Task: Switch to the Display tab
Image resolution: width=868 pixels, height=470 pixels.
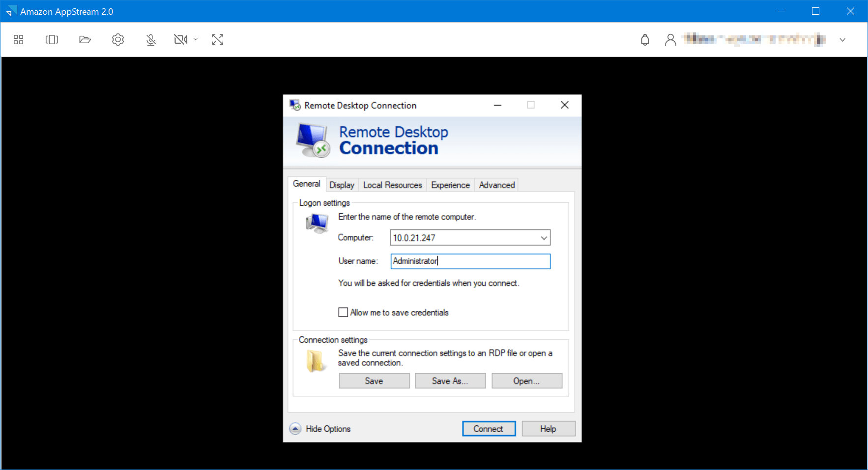Action: pyautogui.click(x=342, y=185)
